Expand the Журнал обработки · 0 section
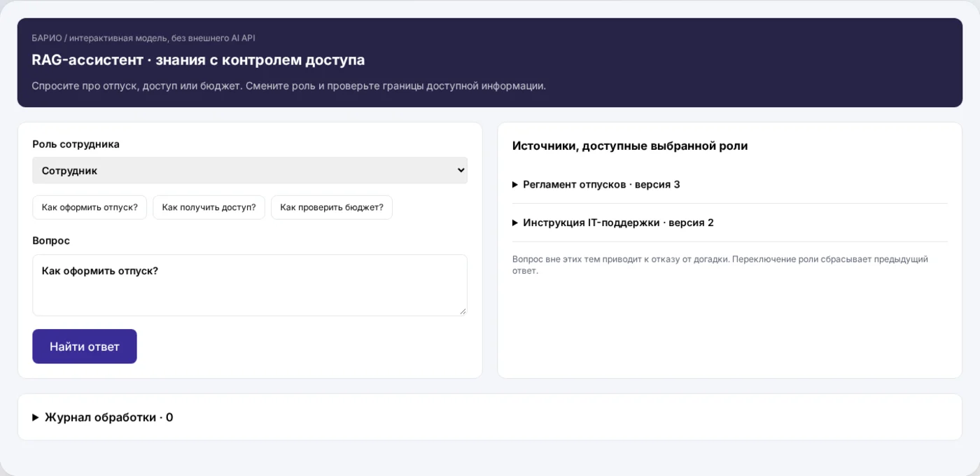 (490, 417)
